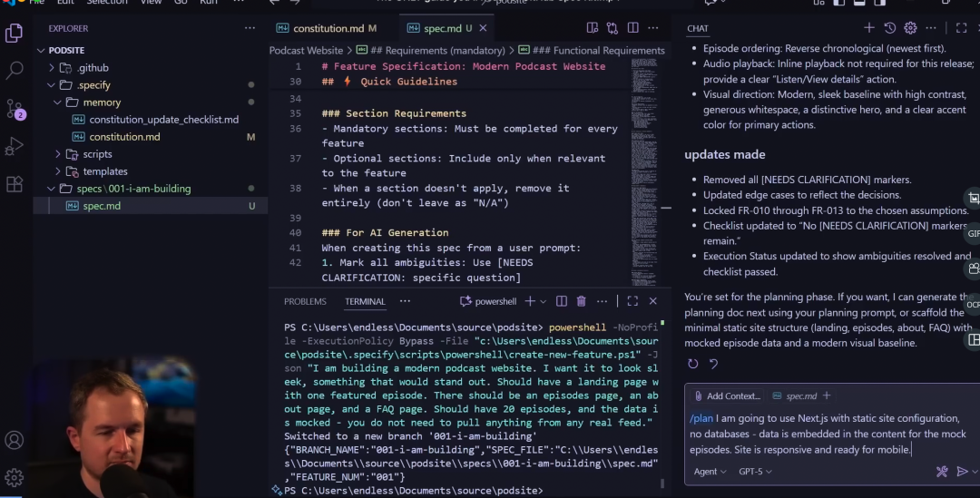Switch to the PROBLEMS panel tab
Viewport: 980px width, 498px height.
point(305,301)
